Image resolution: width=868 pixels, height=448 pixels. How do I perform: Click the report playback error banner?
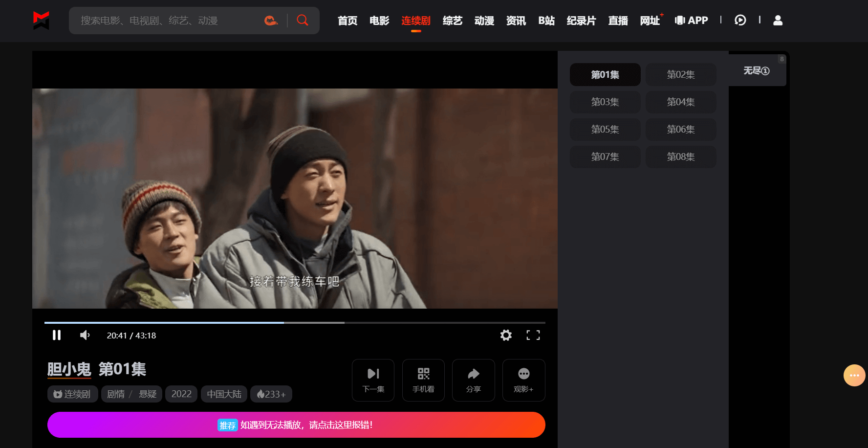coord(296,425)
